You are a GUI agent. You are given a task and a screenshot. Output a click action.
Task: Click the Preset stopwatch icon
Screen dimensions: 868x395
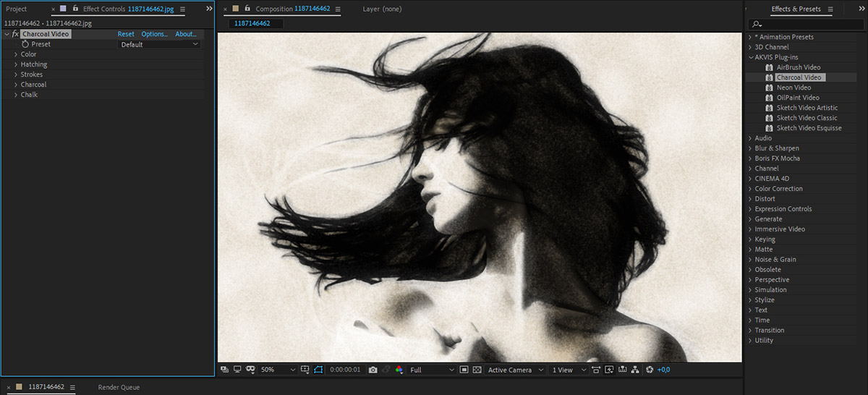[x=25, y=44]
